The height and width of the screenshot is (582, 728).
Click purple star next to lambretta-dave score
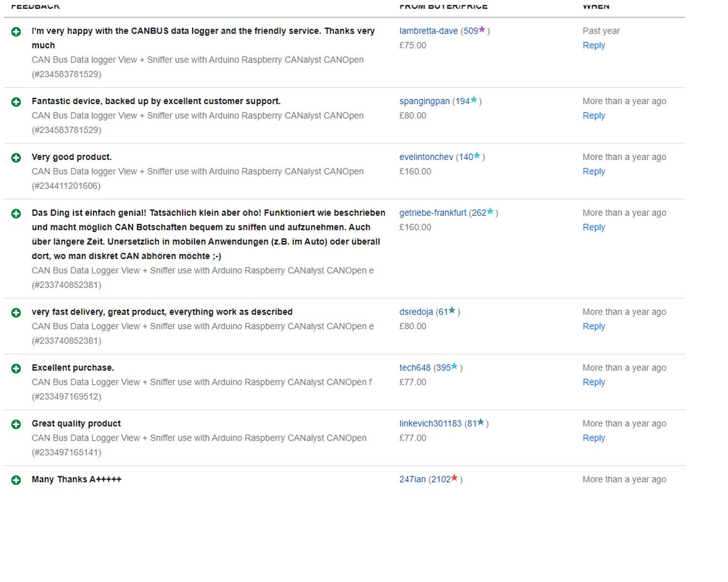pyautogui.click(x=482, y=30)
